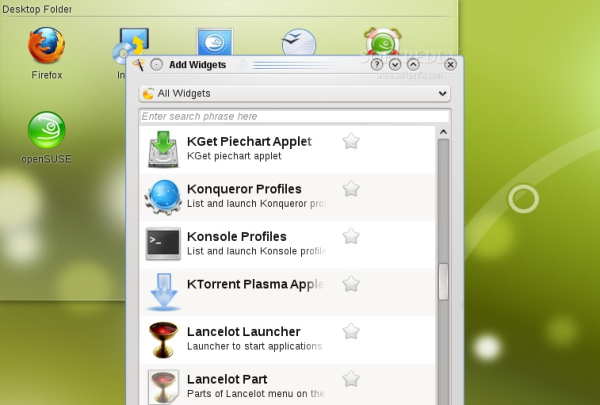Screen dimensions: 600x405
Task: Click the help question mark button
Action: (377, 64)
